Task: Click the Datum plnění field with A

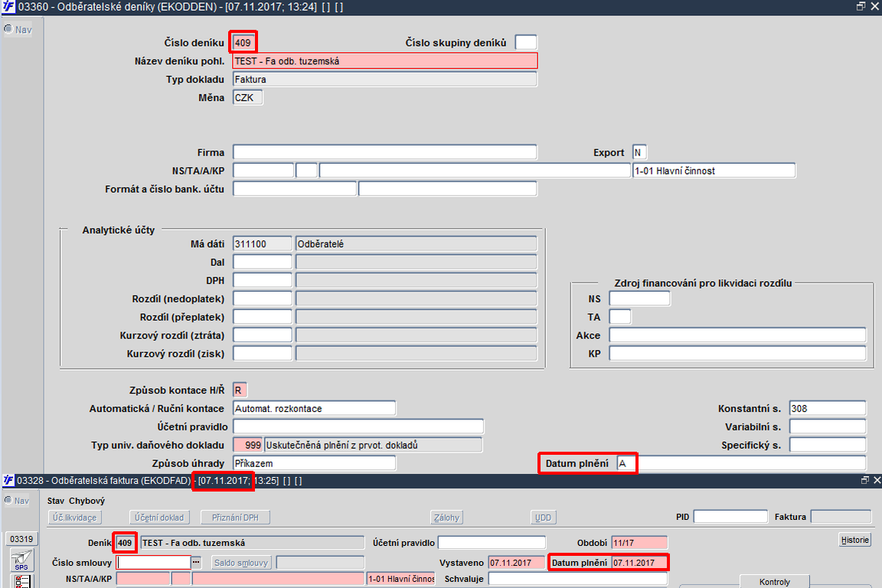Action: [626, 463]
